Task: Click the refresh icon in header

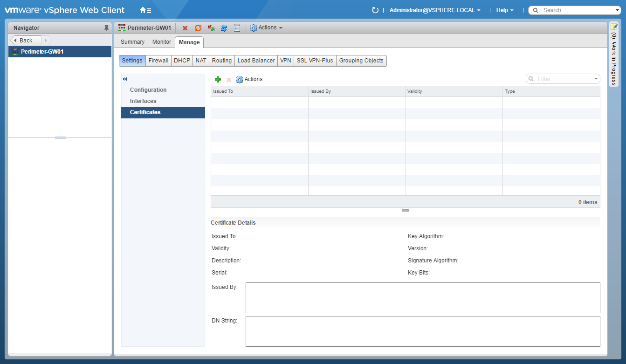Action: click(375, 10)
